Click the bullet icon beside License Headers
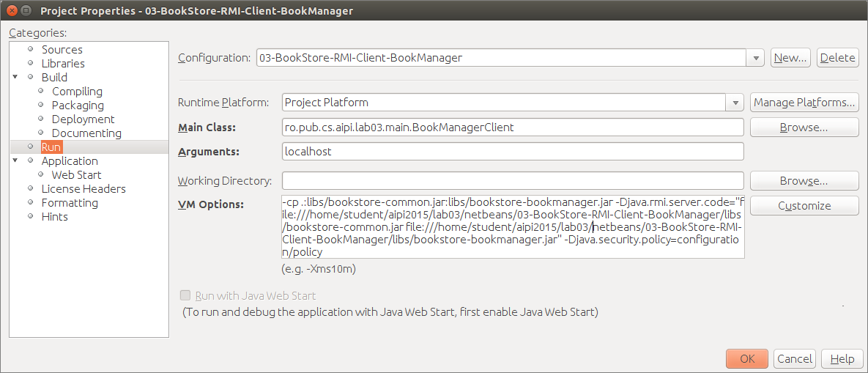 [31, 189]
